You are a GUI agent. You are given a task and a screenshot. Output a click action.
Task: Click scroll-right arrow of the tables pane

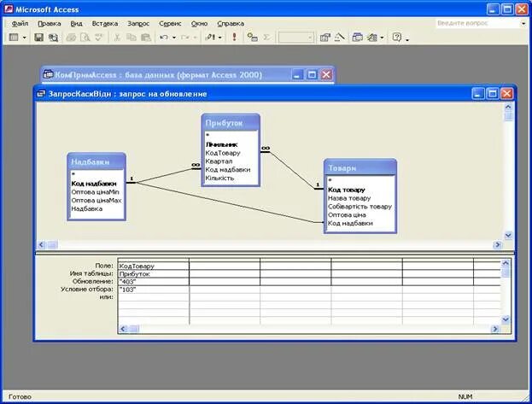[497, 244]
